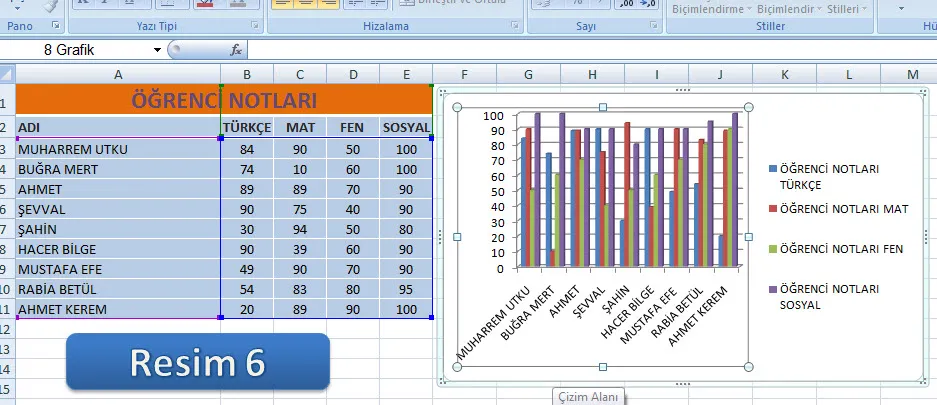937x405 pixels.
Task: Expand the Name Box dropdown arrow
Action: pyautogui.click(x=157, y=49)
